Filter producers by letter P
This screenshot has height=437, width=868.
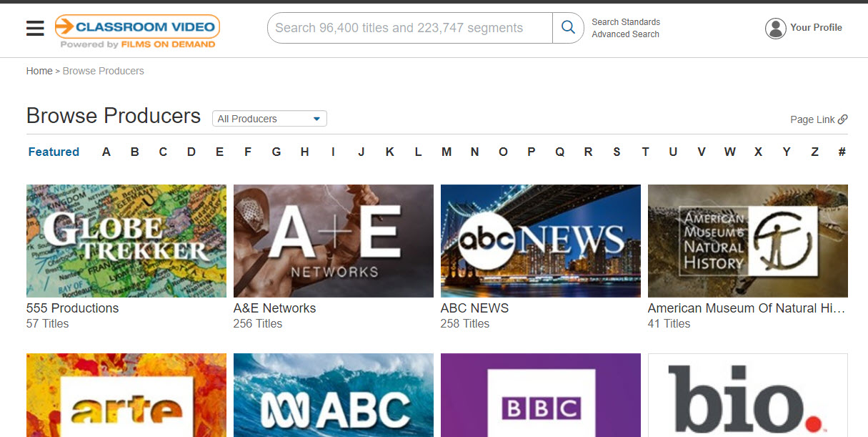(532, 152)
